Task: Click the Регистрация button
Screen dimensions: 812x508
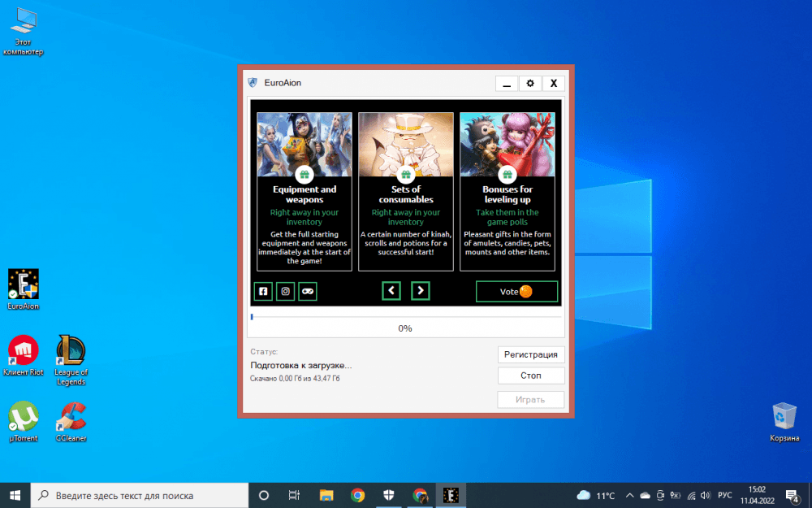Action: (531, 354)
